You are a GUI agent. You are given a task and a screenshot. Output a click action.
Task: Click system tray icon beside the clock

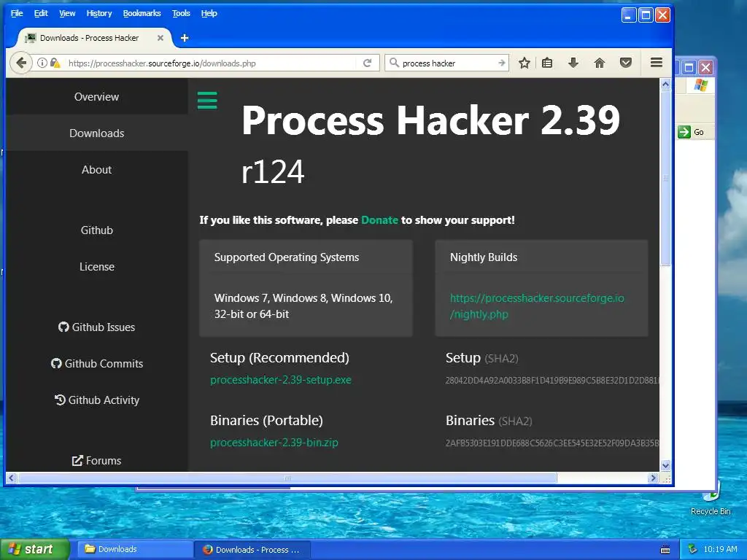(x=693, y=549)
